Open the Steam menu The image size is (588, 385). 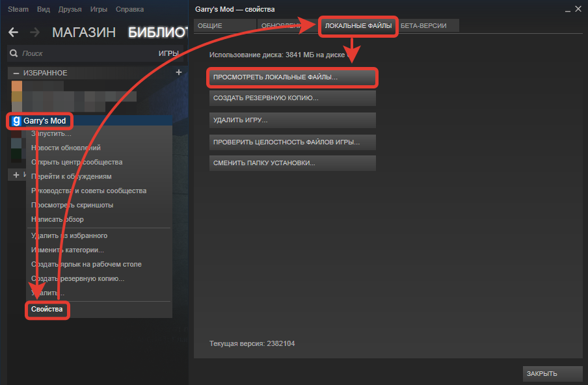(x=18, y=10)
